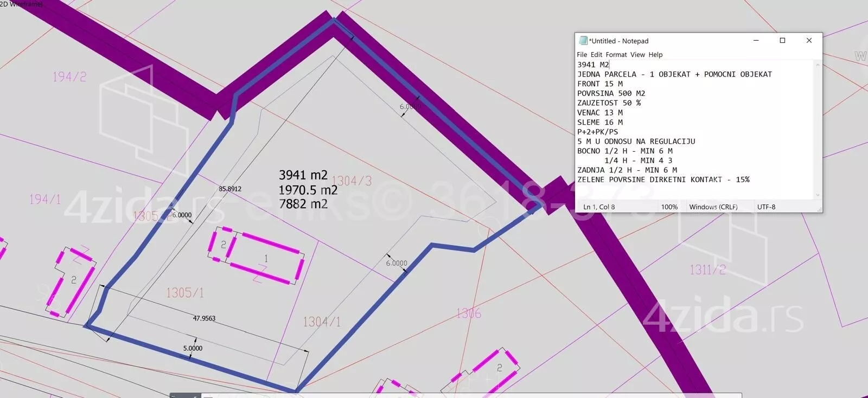The image size is (868, 398).
Task: Click the 100% zoom status in Notepad
Action: coord(669,207)
